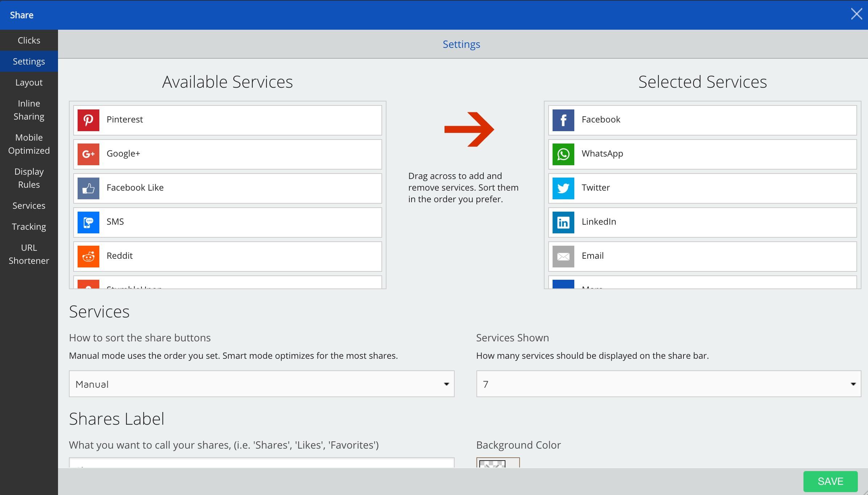Go to the Layout sidebar tab
This screenshot has height=495, width=868.
(29, 82)
